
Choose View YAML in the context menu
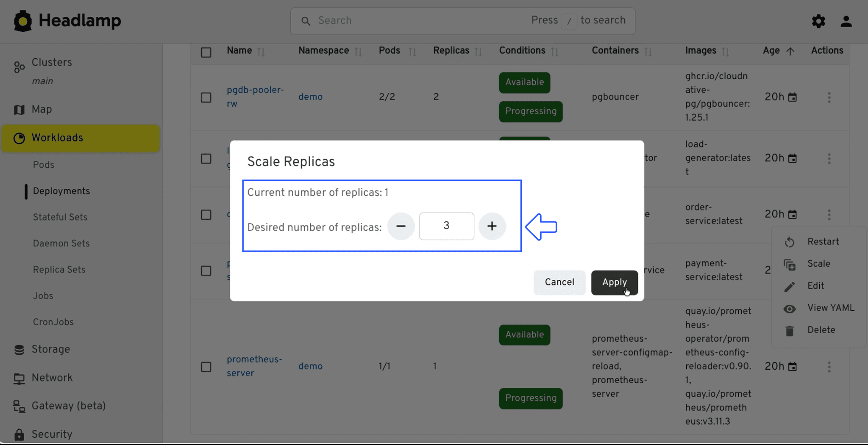tap(819, 308)
